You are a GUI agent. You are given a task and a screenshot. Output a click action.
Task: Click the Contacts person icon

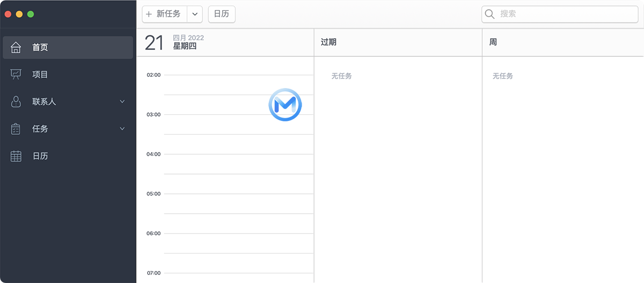click(x=16, y=101)
